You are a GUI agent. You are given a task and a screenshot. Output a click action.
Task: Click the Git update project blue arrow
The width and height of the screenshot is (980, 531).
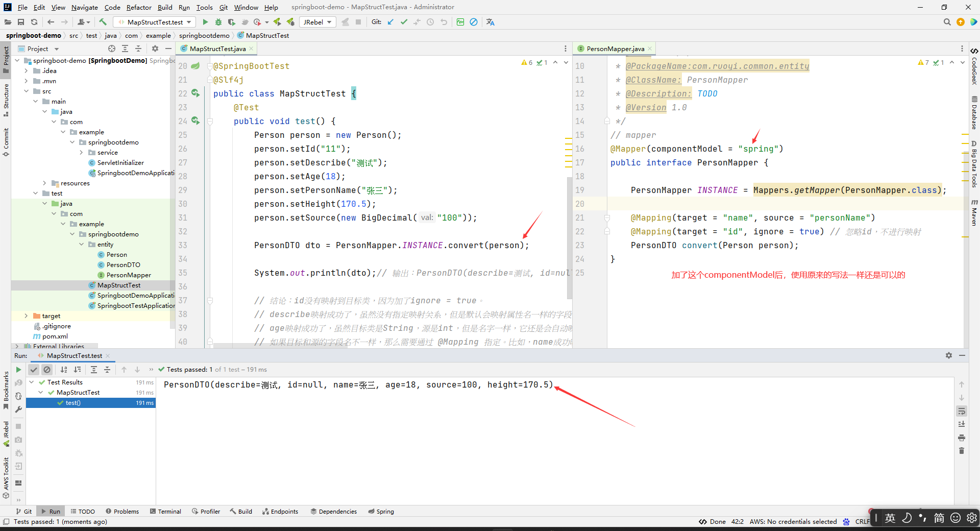click(390, 22)
